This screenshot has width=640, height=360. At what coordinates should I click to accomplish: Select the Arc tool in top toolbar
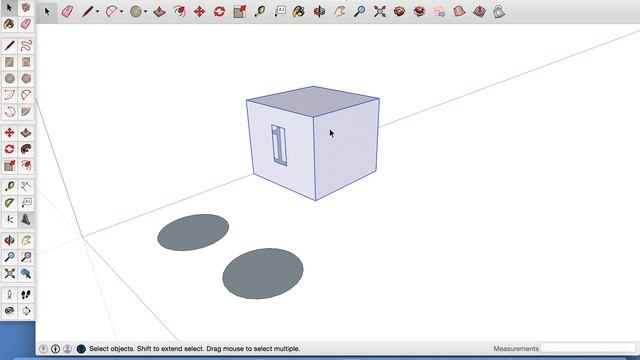(x=111, y=11)
